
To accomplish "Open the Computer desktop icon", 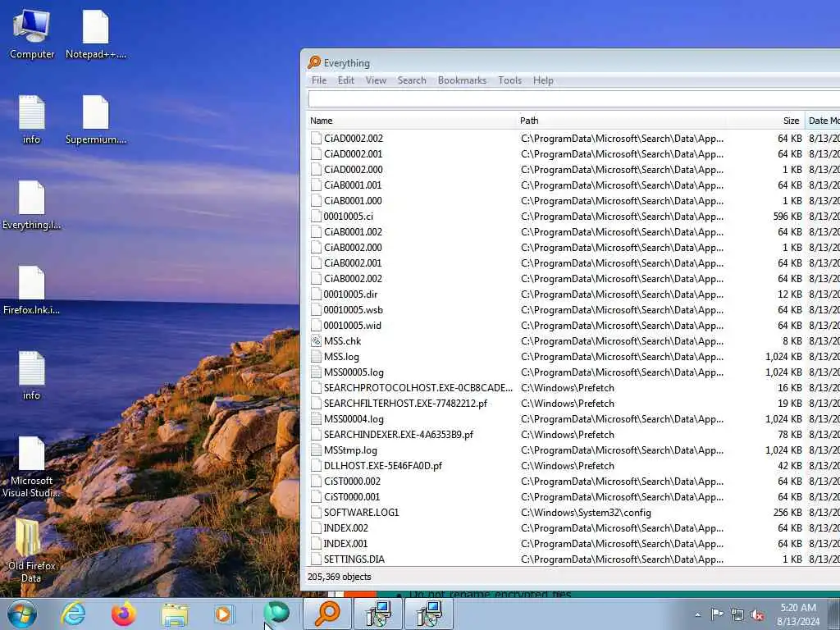I will click(32, 34).
